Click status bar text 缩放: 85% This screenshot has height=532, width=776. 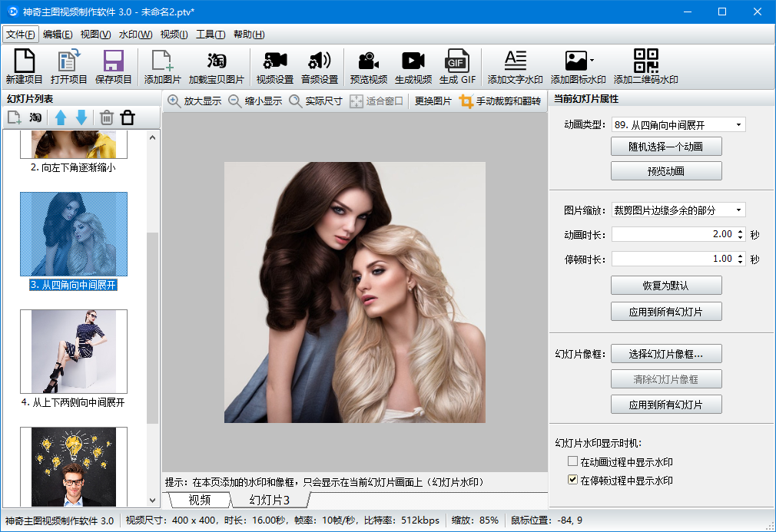pos(475,520)
